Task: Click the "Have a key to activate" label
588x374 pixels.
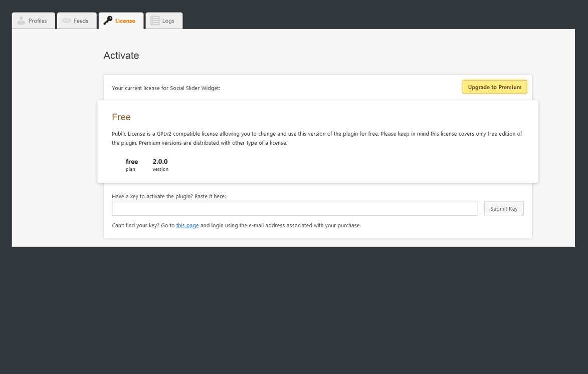Action: (x=169, y=196)
